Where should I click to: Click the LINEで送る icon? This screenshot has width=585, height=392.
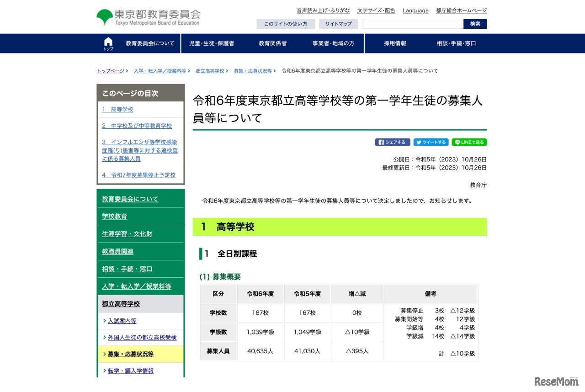pos(468,142)
